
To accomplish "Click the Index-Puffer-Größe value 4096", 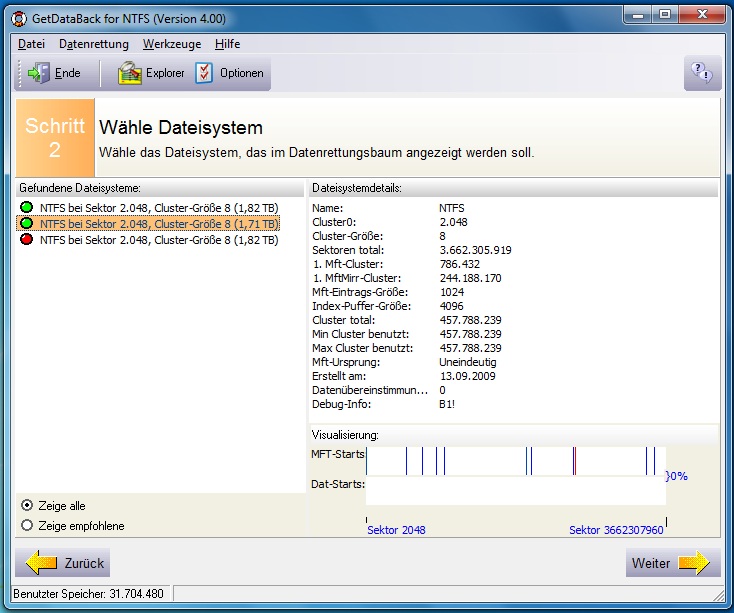I will (x=451, y=306).
